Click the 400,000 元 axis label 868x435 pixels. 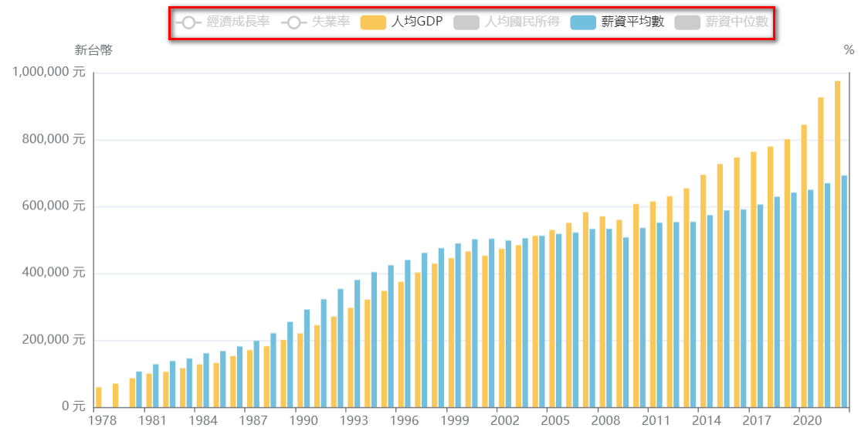(x=54, y=273)
